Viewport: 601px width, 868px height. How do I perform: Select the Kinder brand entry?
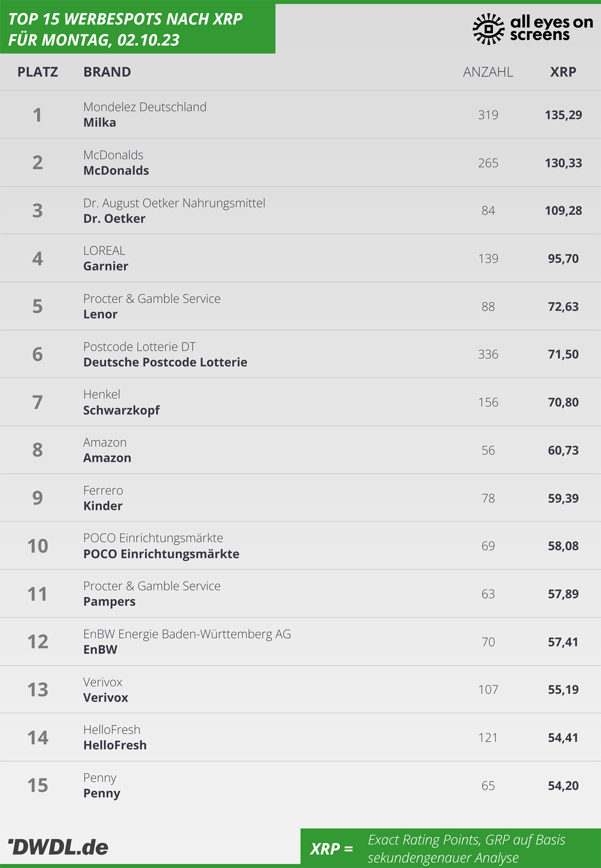(x=103, y=506)
